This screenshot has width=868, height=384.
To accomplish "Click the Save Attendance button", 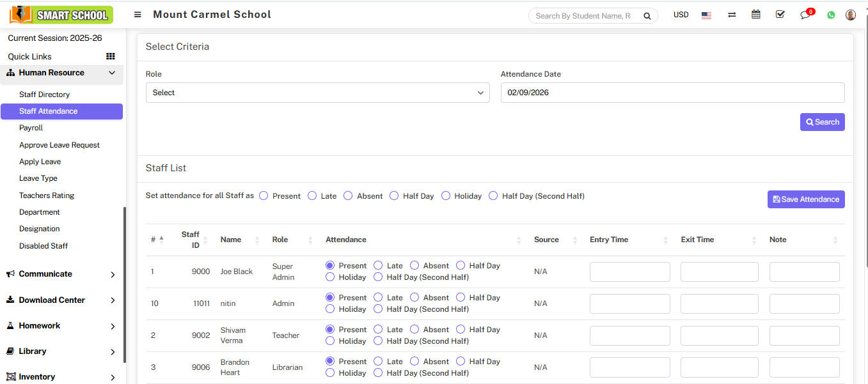I will click(805, 199).
